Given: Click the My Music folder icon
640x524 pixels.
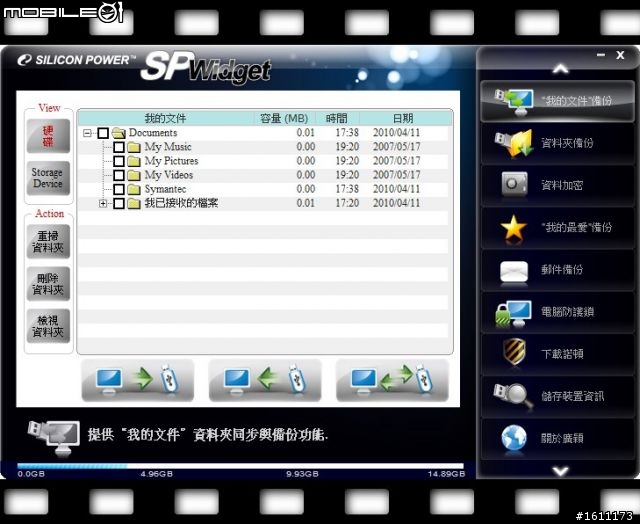Looking at the screenshot, I should point(134,147).
